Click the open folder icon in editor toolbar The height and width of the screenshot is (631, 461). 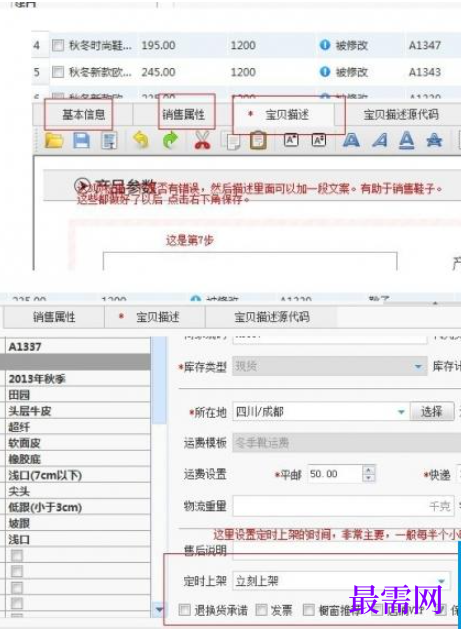(x=54, y=140)
